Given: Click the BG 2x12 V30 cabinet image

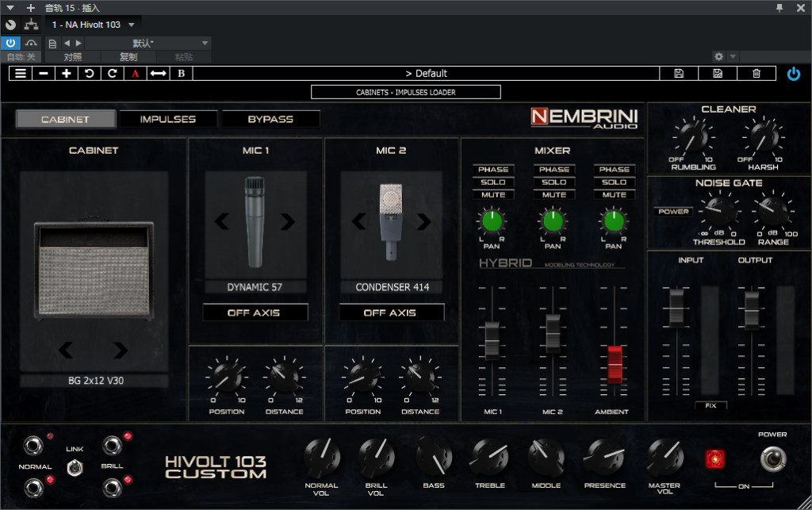Looking at the screenshot, I should pyautogui.click(x=94, y=269).
